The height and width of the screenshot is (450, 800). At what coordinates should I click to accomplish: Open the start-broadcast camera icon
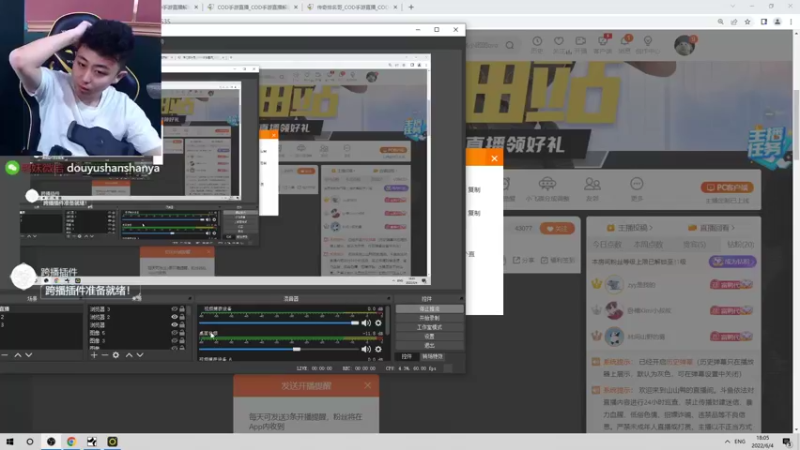[581, 41]
